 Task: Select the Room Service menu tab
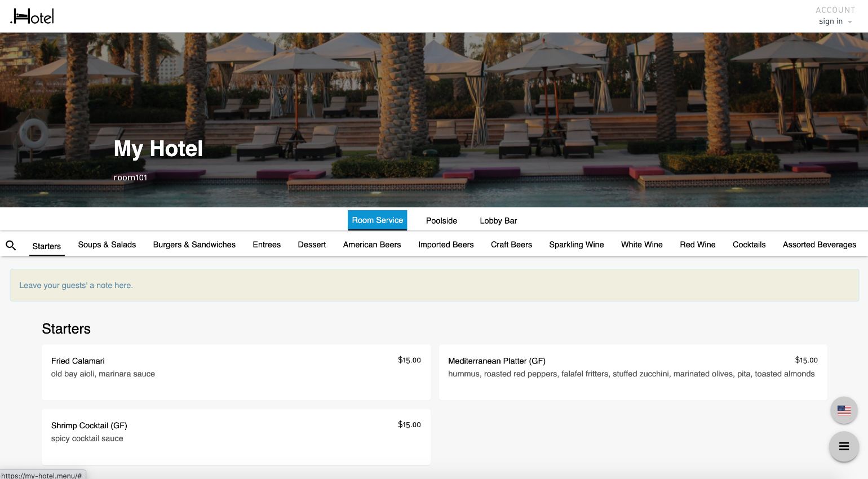coord(378,220)
